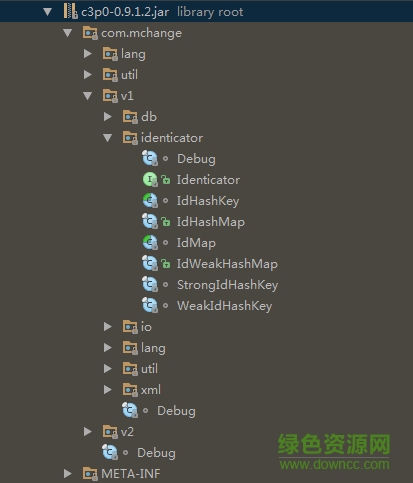
Task: Click the IdHashMap class icon
Action: point(150,222)
